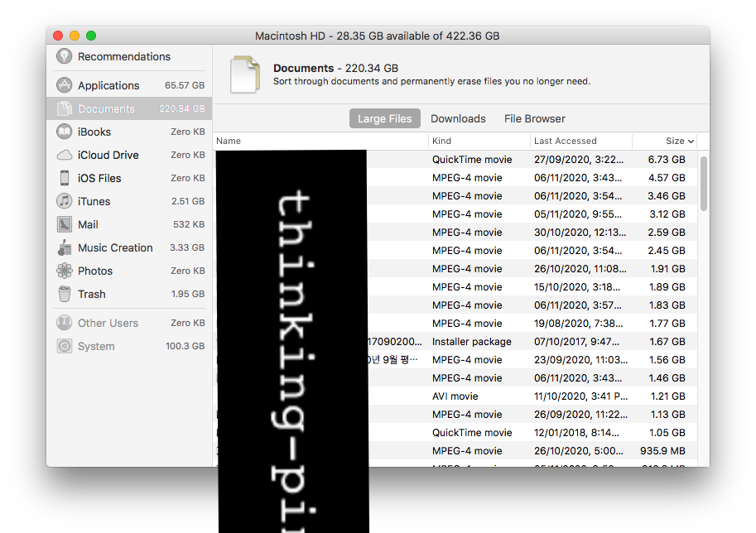Image resolution: width=756 pixels, height=533 pixels.
Task: Zoom the window with the green button
Action: [91, 36]
